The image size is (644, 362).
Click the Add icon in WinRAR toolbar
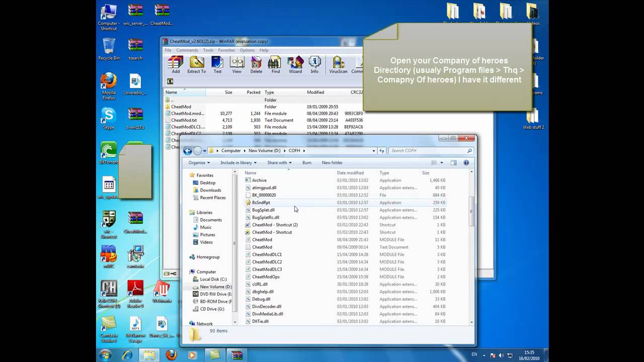point(176,65)
